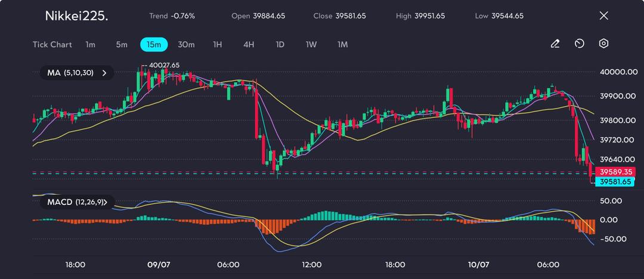The height and width of the screenshot is (279, 644).
Task: Select the 5m timeframe
Action: tap(122, 45)
